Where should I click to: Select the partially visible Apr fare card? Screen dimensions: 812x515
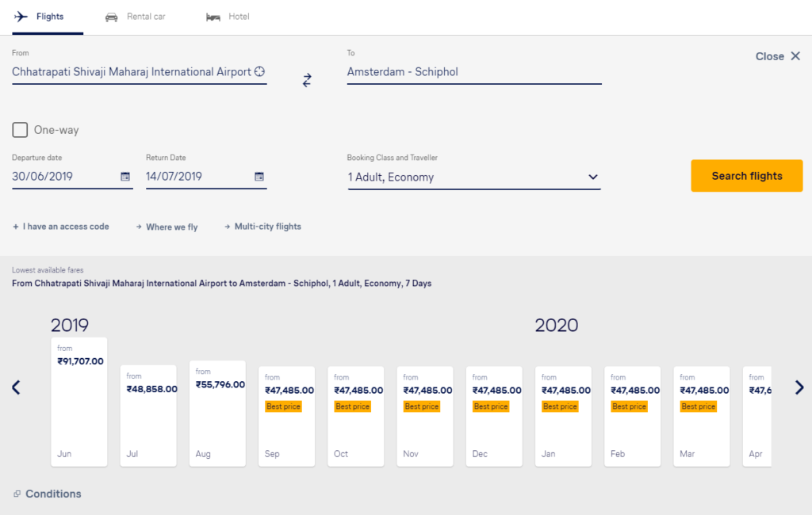click(x=757, y=417)
